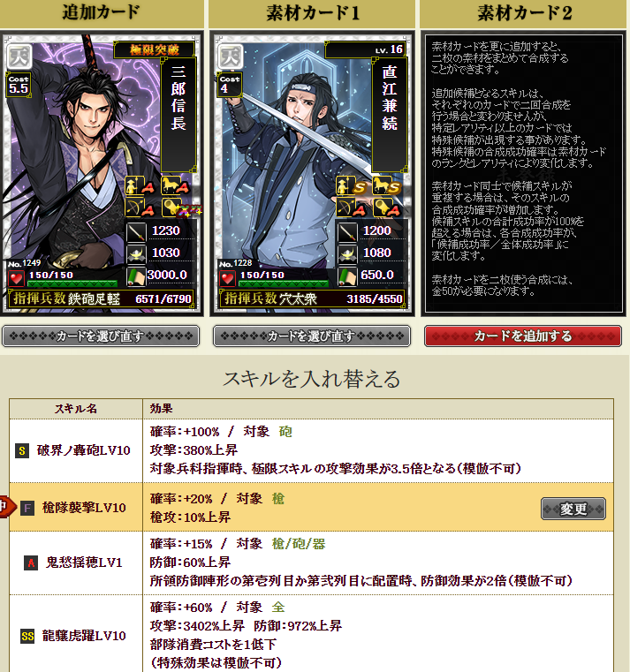Click the S rank icon beside 破界ノ轟砲LV10
The height and width of the screenshot is (672, 630).
click(x=22, y=450)
